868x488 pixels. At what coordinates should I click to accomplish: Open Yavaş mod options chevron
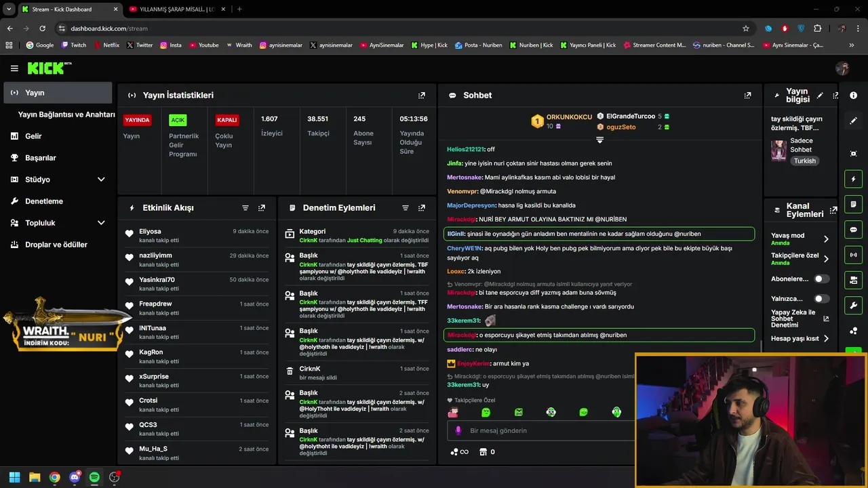tap(826, 239)
